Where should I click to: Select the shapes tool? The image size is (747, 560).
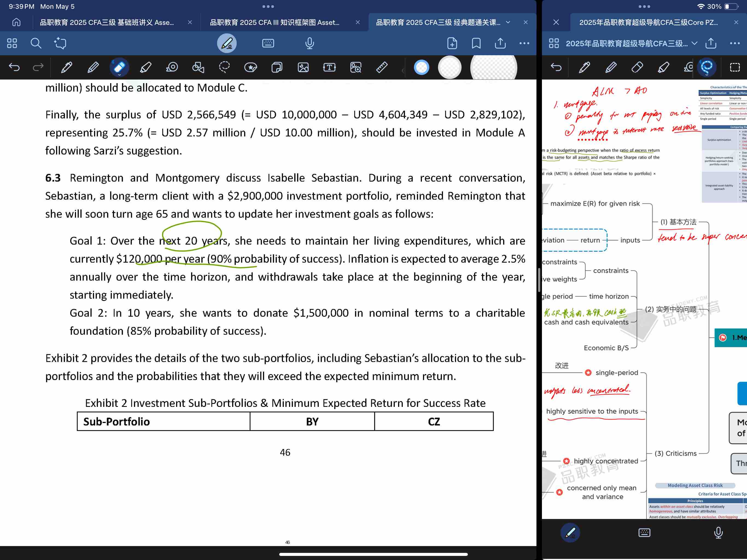pos(198,67)
